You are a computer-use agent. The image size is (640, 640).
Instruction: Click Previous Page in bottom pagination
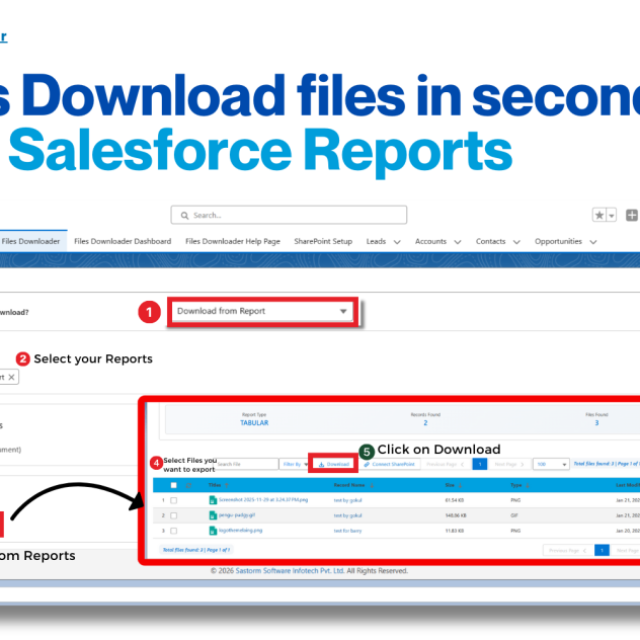(567, 550)
